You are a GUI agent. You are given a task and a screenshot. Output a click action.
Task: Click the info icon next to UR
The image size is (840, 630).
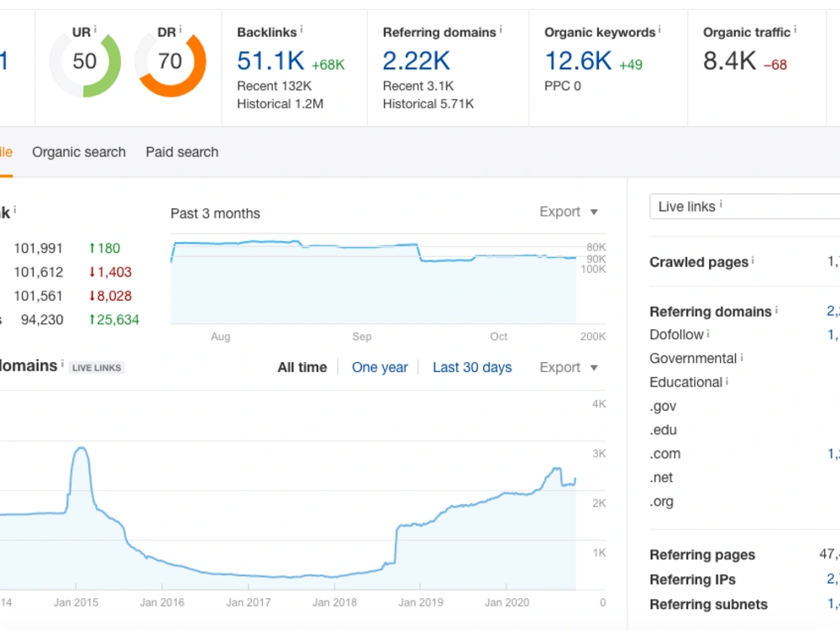pyautogui.click(x=96, y=29)
